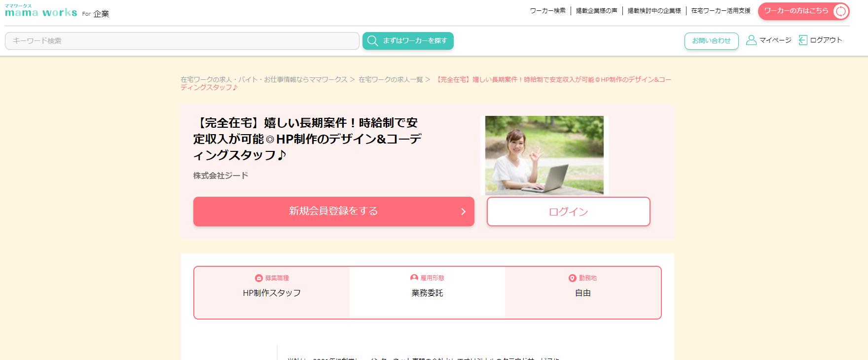868x360 pixels.
Task: Click the briefcase icon above HP制作スタッフ
Action: (259, 278)
